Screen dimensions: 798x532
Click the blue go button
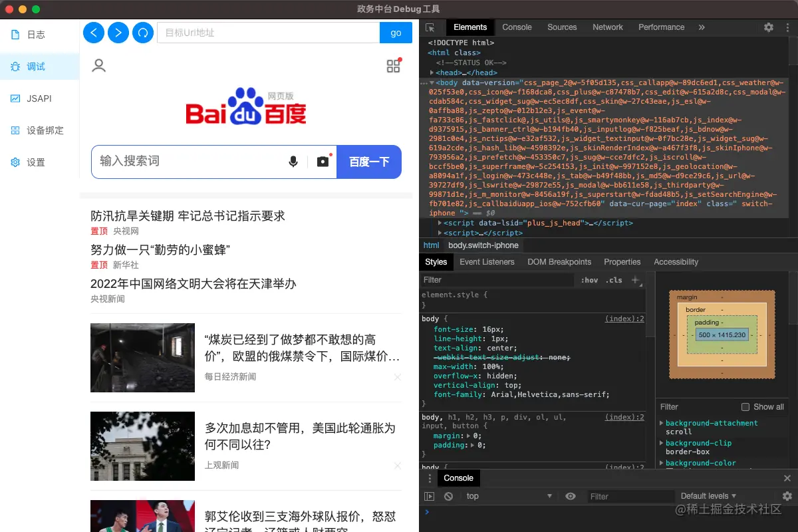point(396,33)
